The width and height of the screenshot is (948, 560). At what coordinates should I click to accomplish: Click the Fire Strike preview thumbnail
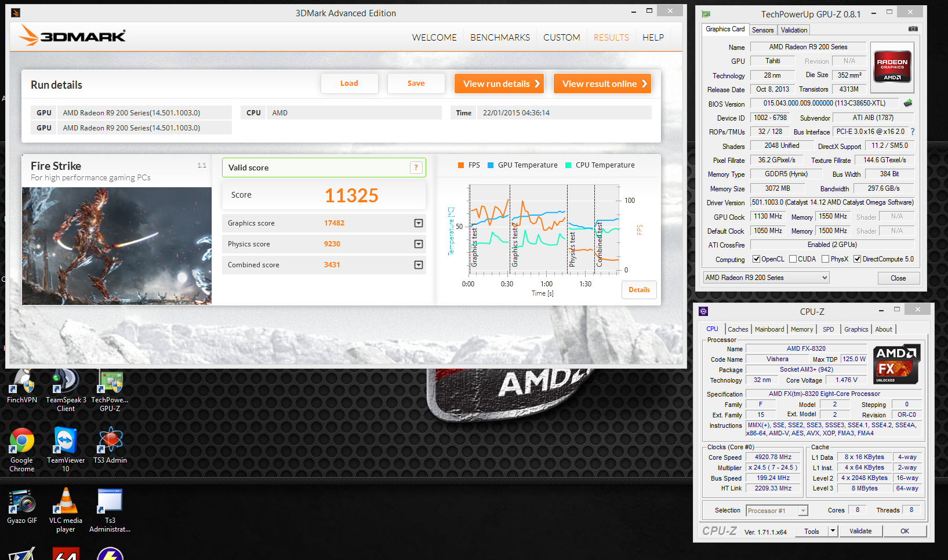(117, 246)
